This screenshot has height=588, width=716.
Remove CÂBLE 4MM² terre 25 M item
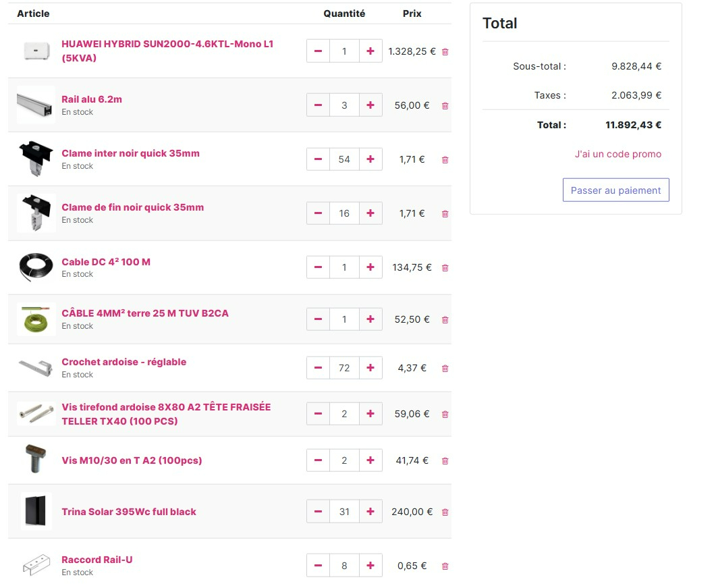[445, 320]
